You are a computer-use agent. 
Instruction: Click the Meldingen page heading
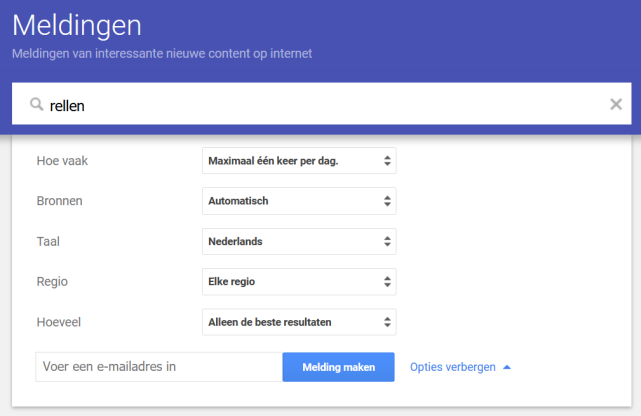coord(77,25)
